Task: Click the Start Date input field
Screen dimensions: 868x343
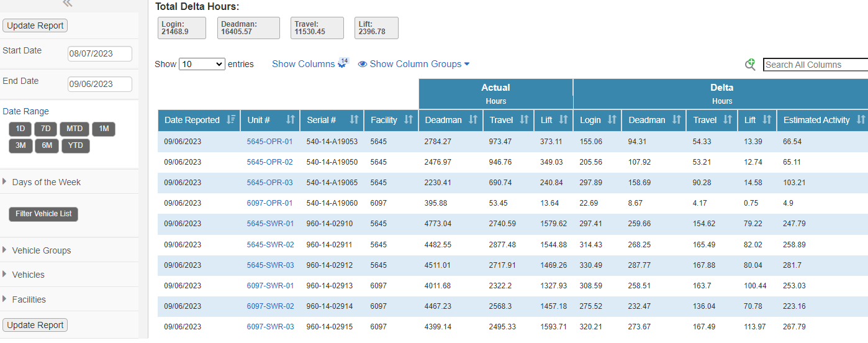Action: point(99,53)
